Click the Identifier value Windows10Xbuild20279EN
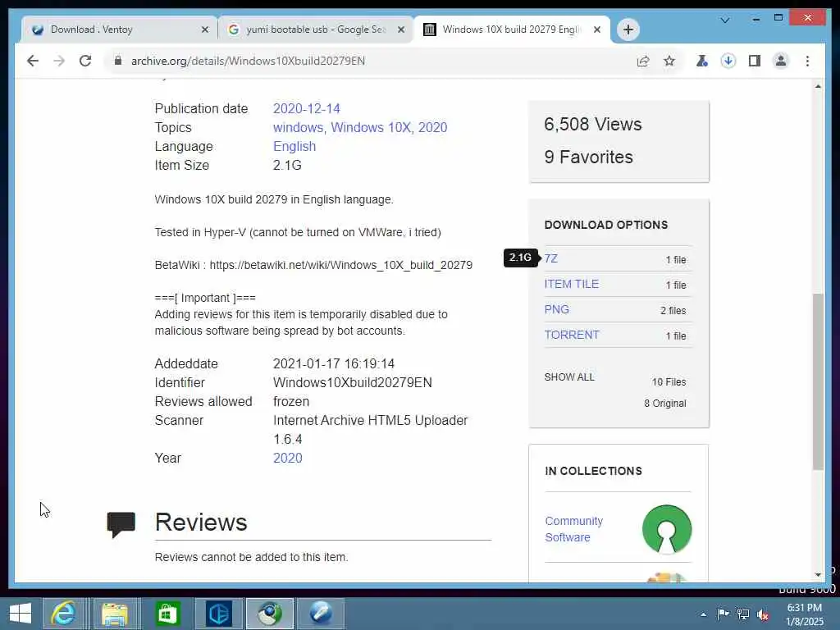 pyautogui.click(x=353, y=382)
